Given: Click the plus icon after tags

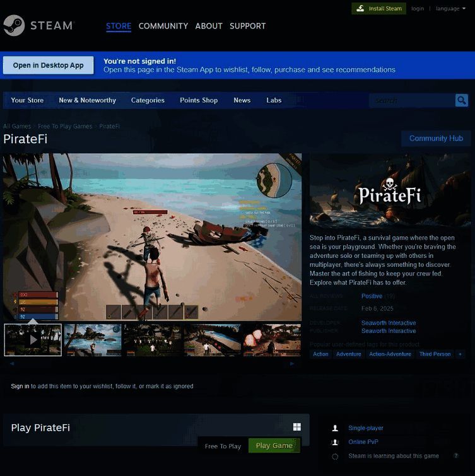Looking at the screenshot, I should click(460, 354).
